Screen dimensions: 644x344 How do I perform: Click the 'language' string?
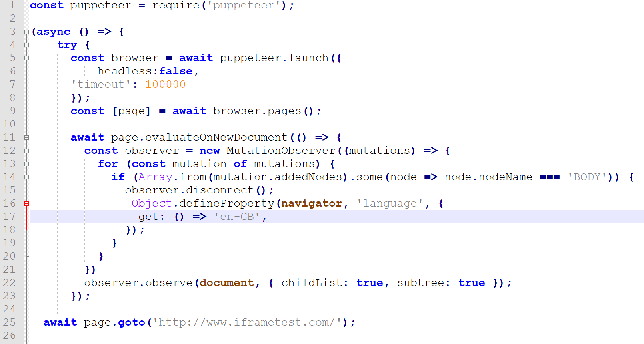point(390,203)
